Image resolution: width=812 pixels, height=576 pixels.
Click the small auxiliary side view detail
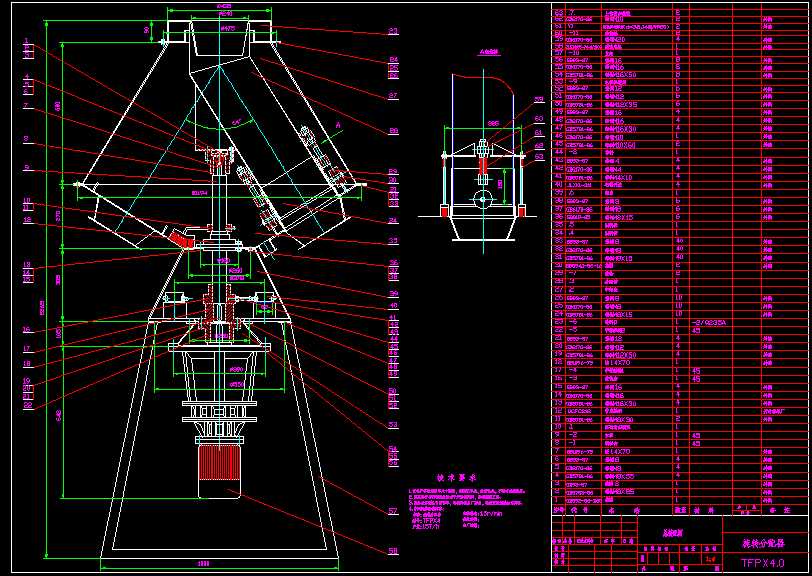(483, 150)
